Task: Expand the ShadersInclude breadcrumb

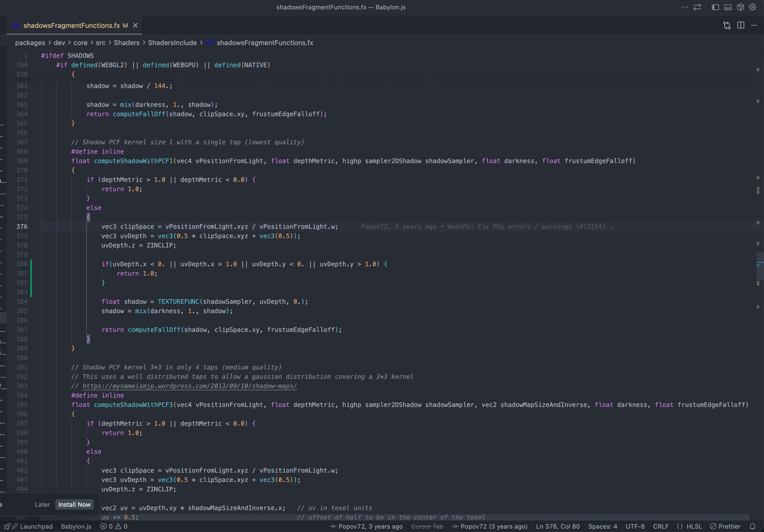Action: coord(172,43)
